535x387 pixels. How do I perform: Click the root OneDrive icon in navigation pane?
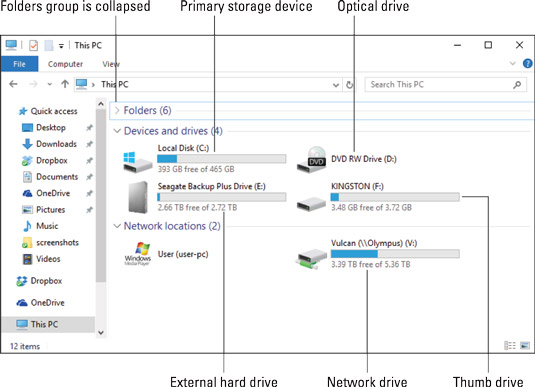[x=22, y=303]
